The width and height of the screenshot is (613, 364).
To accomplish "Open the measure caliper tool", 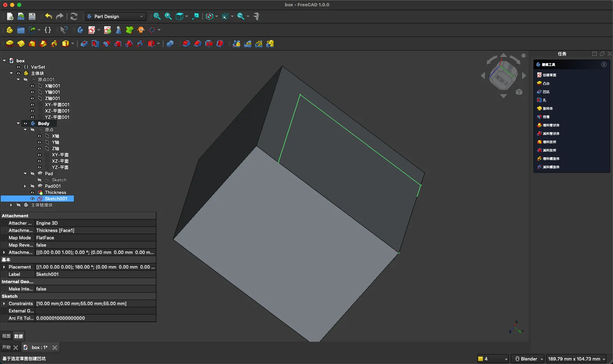I will coord(257,16).
